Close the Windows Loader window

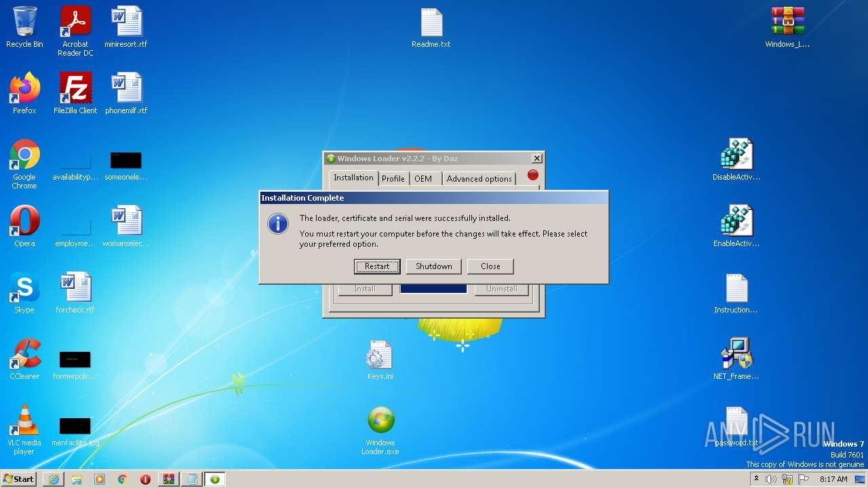537,159
